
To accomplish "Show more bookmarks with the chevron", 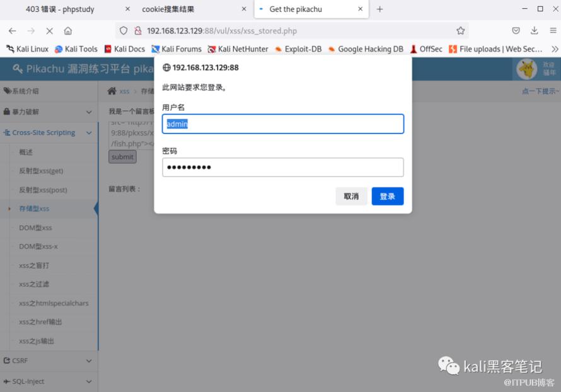I will click(555, 49).
